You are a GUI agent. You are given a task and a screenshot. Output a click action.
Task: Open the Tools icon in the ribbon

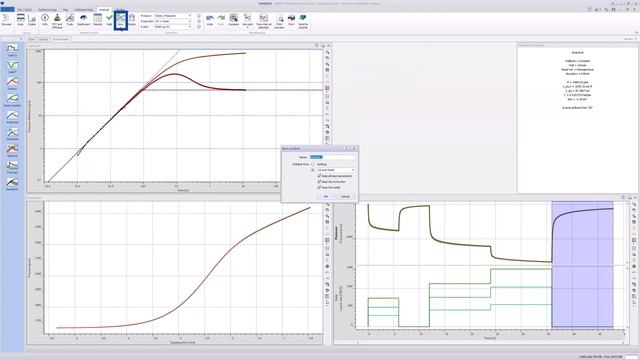pyautogui.click(x=70, y=19)
